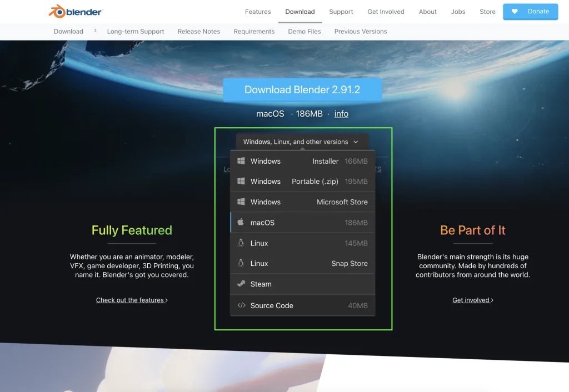
Task: Select Windows Installer 166MB download option
Action: 303,161
